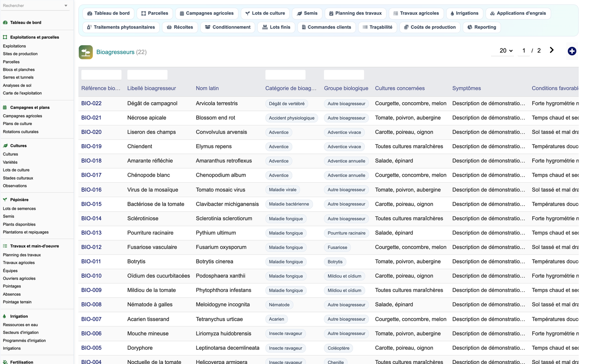Open Stades culturaux in sidebar

click(18, 178)
